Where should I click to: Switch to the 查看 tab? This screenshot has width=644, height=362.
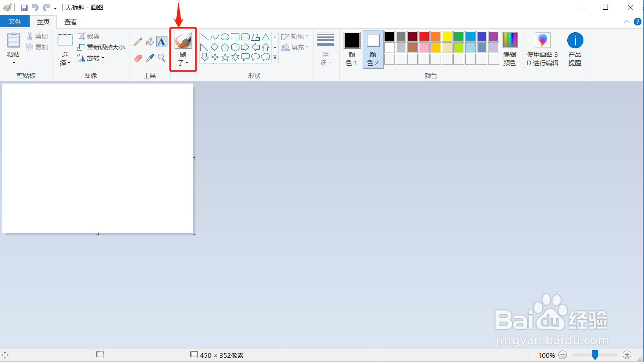[71, 22]
